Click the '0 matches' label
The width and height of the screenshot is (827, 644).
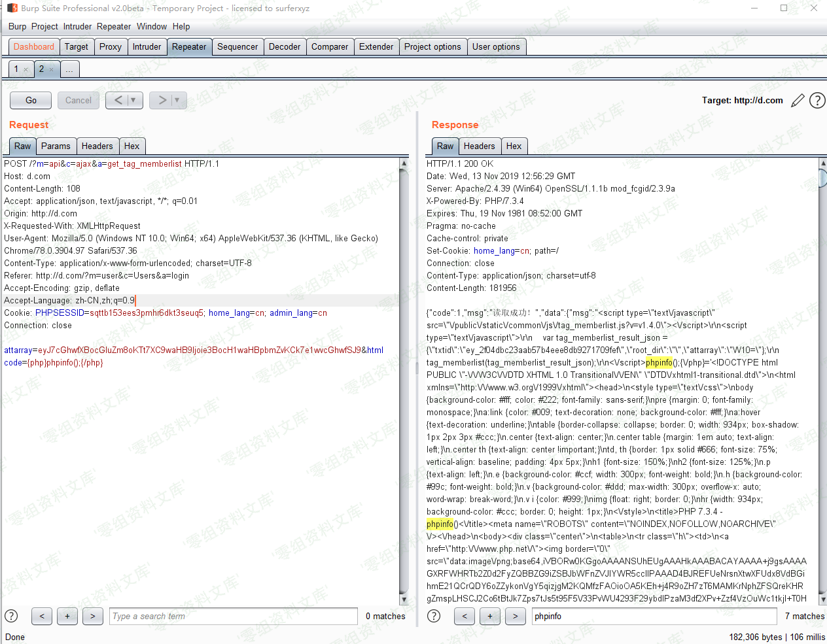pyautogui.click(x=385, y=616)
